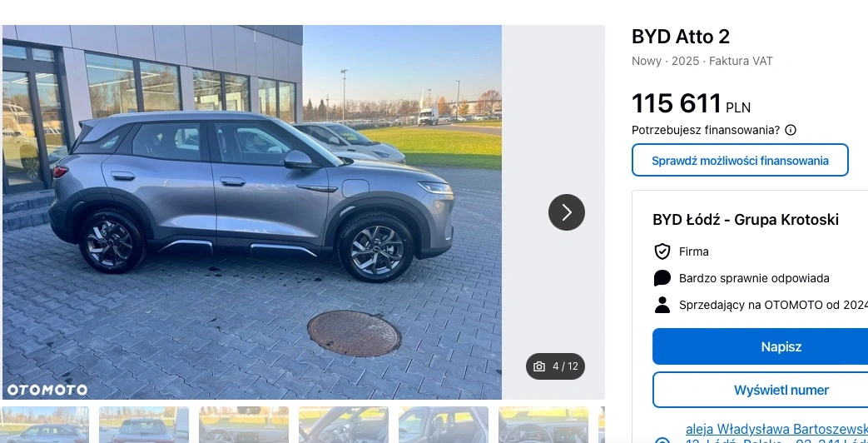
Task: Click the seller person icon
Action: (x=662, y=305)
